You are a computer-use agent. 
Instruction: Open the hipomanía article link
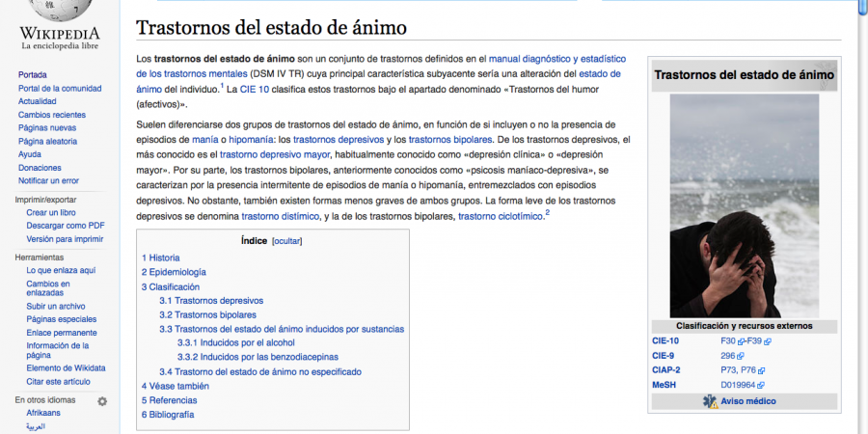[250, 140]
